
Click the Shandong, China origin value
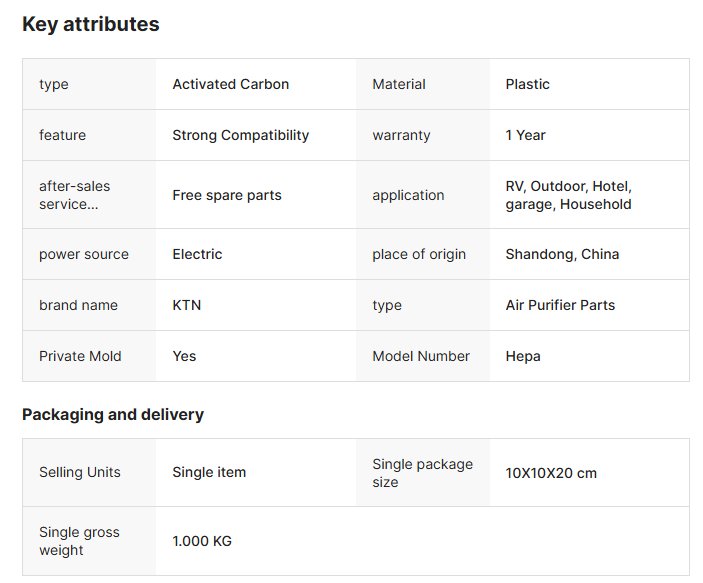(562, 254)
